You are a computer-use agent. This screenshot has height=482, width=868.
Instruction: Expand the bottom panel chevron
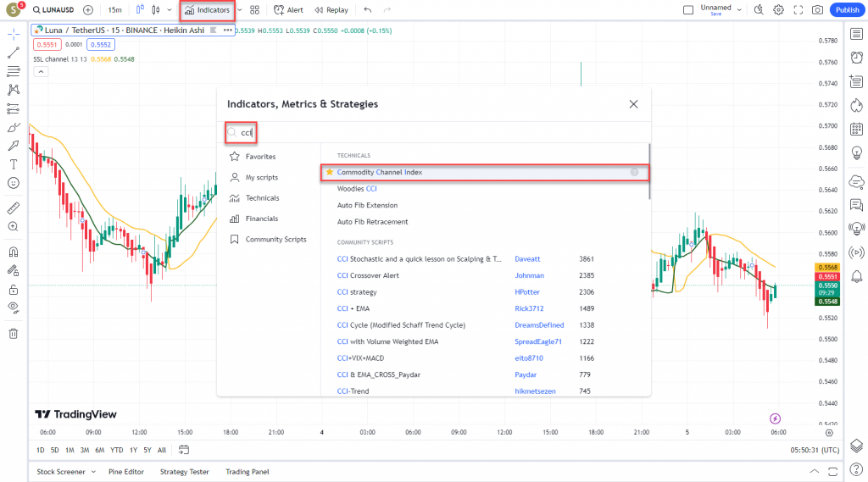[814, 472]
